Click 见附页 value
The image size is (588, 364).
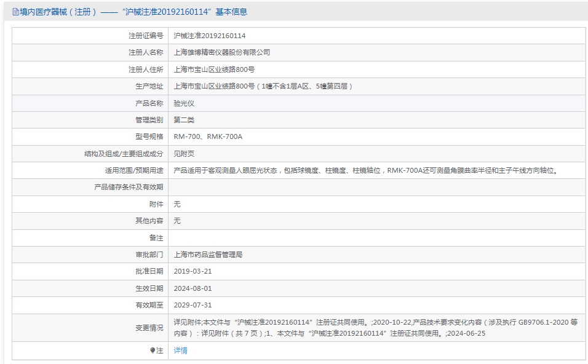click(x=184, y=154)
